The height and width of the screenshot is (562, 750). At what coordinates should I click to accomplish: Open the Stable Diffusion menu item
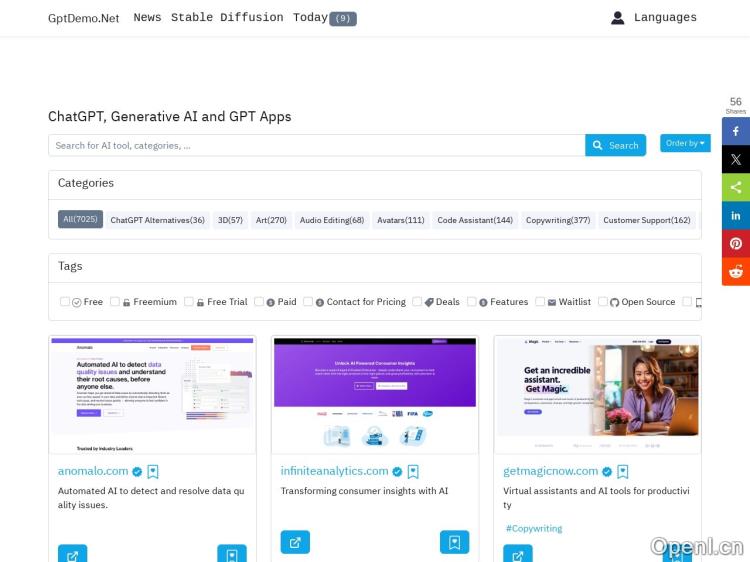coord(227,18)
